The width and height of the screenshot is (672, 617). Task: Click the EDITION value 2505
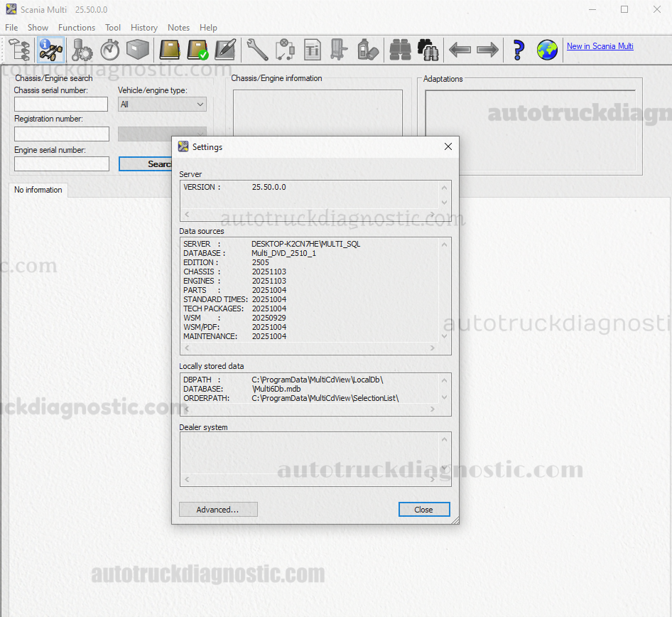pos(261,262)
